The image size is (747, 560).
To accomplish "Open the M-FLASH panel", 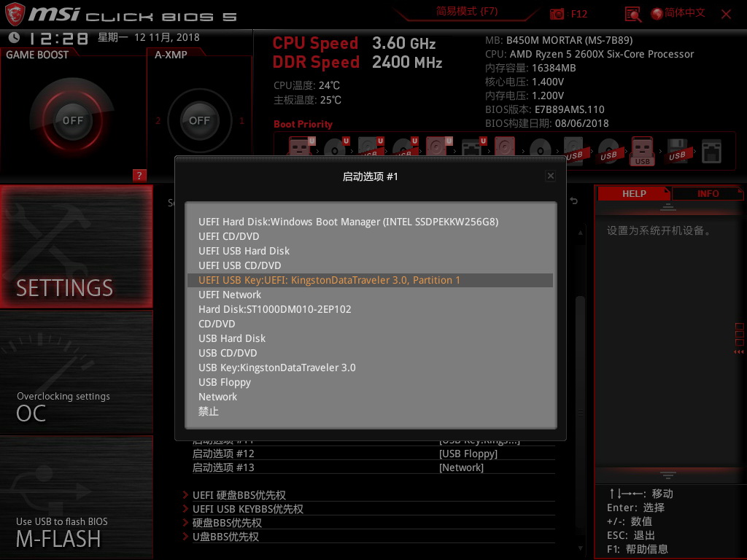I will coord(76,497).
